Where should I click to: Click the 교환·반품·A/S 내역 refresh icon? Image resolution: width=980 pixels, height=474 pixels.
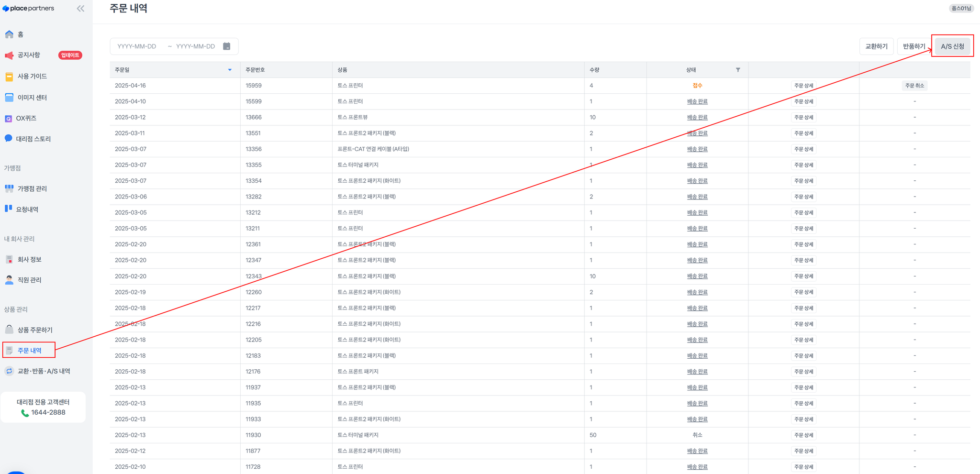coord(9,371)
